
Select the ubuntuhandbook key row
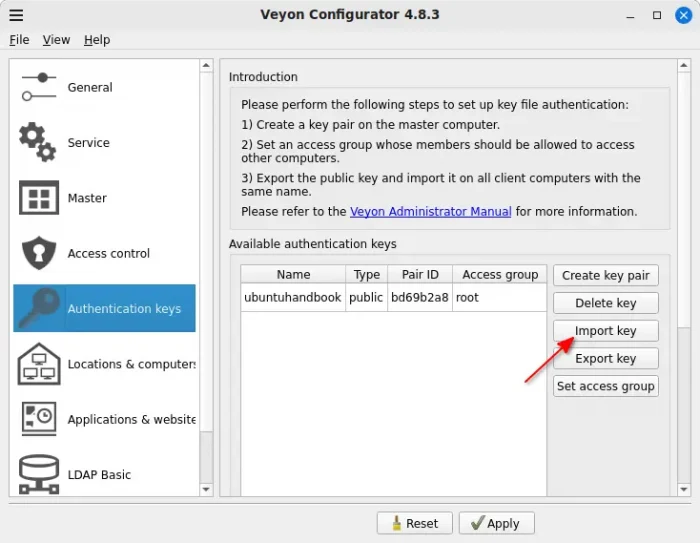(293, 297)
